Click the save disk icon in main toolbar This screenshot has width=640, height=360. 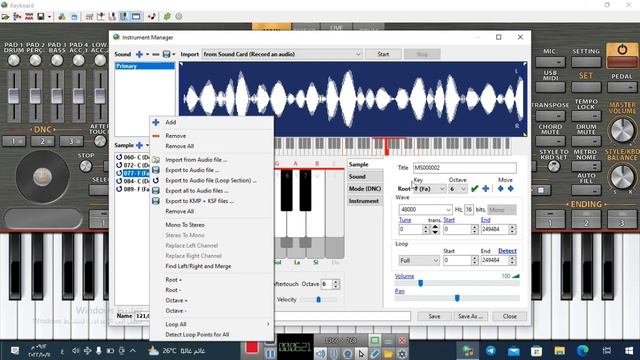coord(41,16)
